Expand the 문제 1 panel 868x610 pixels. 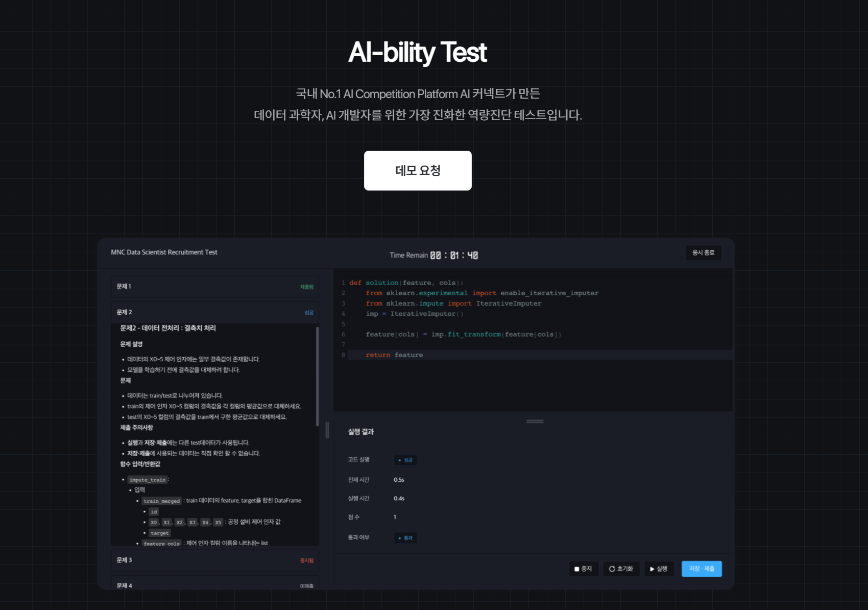pos(215,287)
